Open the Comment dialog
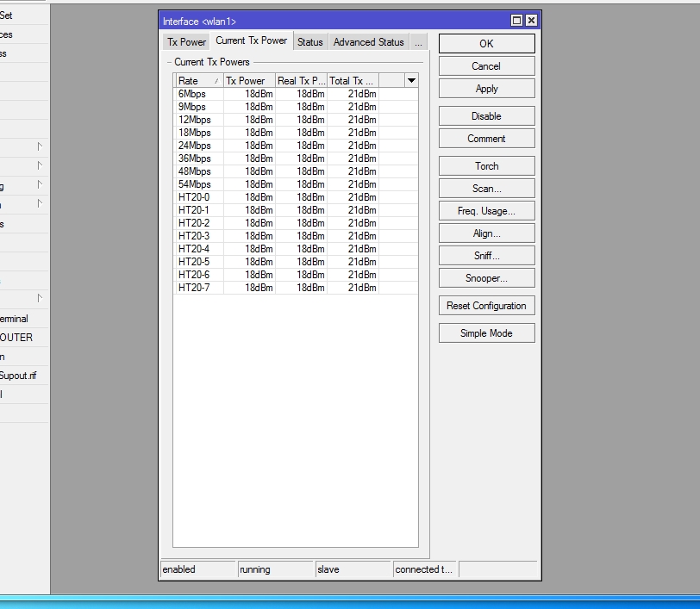The width and height of the screenshot is (700, 609). 486,139
